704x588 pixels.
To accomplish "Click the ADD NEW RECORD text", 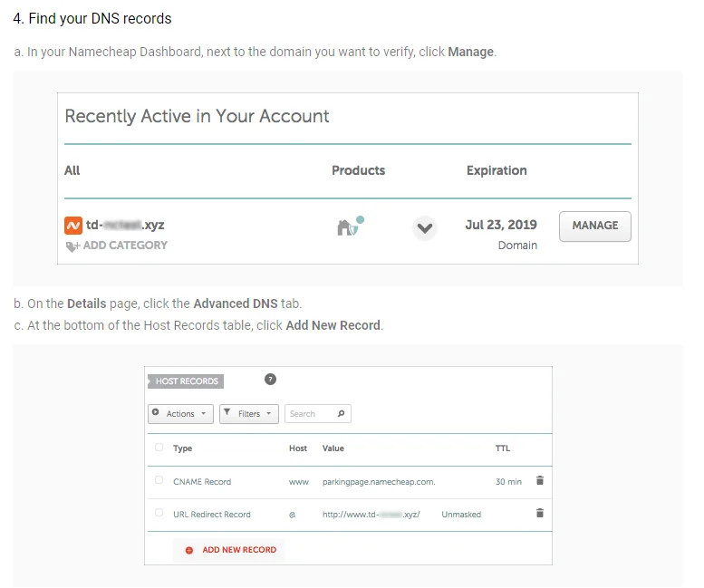I will (239, 550).
